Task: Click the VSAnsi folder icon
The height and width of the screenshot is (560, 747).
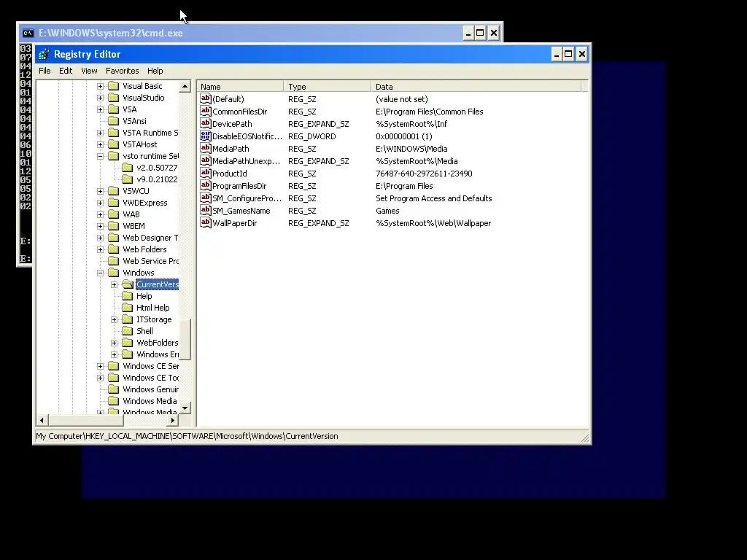Action: click(113, 121)
